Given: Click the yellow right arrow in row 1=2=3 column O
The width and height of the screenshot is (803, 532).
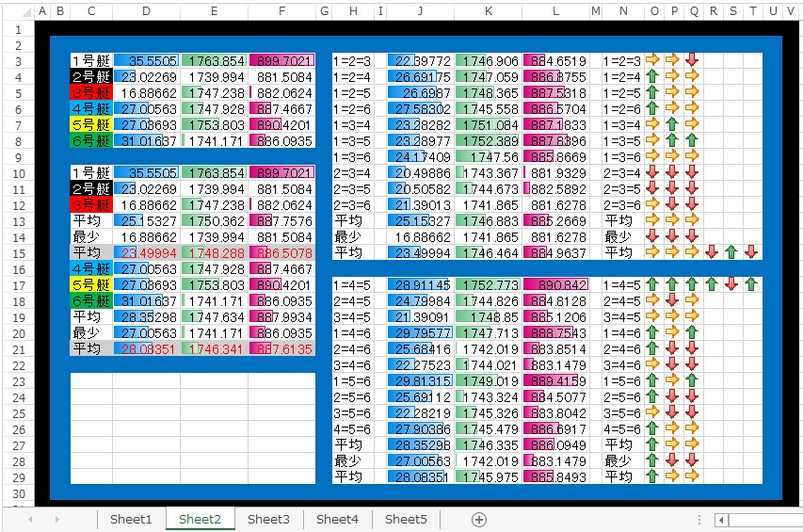Looking at the screenshot, I should (x=652, y=60).
